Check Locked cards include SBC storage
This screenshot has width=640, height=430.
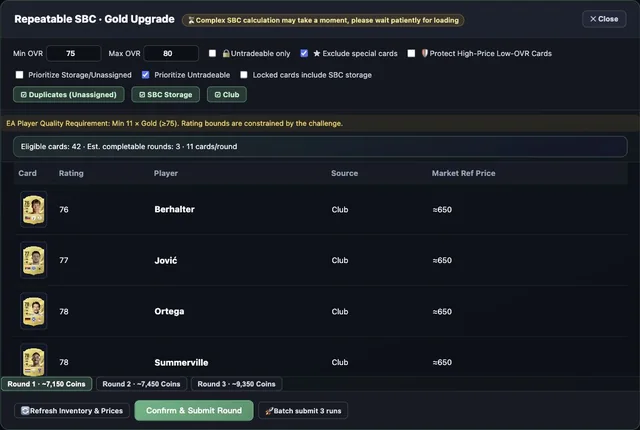(244, 75)
